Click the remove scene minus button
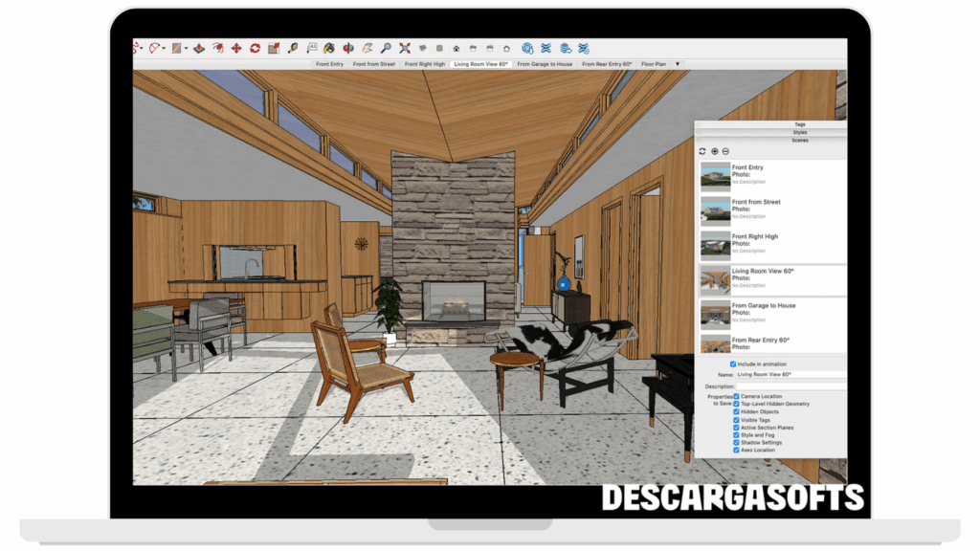 coord(725,151)
